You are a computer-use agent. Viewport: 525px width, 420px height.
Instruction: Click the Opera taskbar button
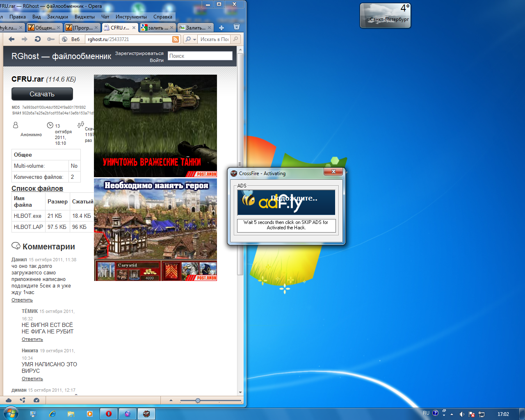(109, 414)
